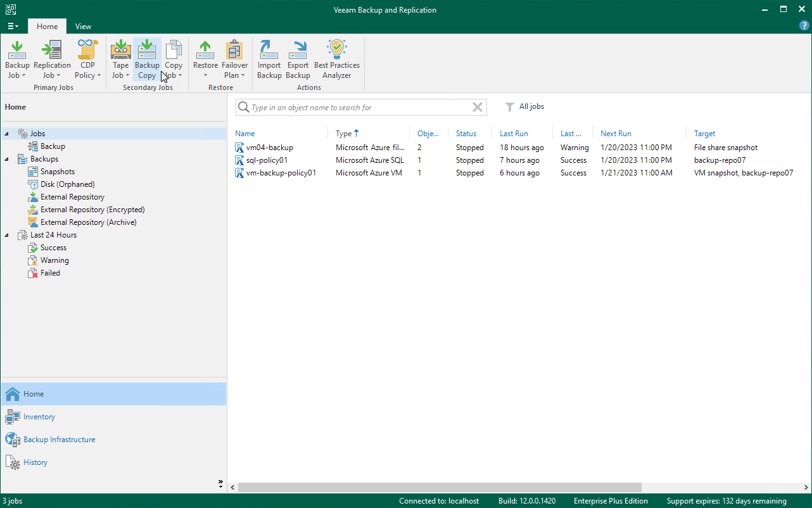
Task: Select the Backups tree item
Action: pos(44,159)
